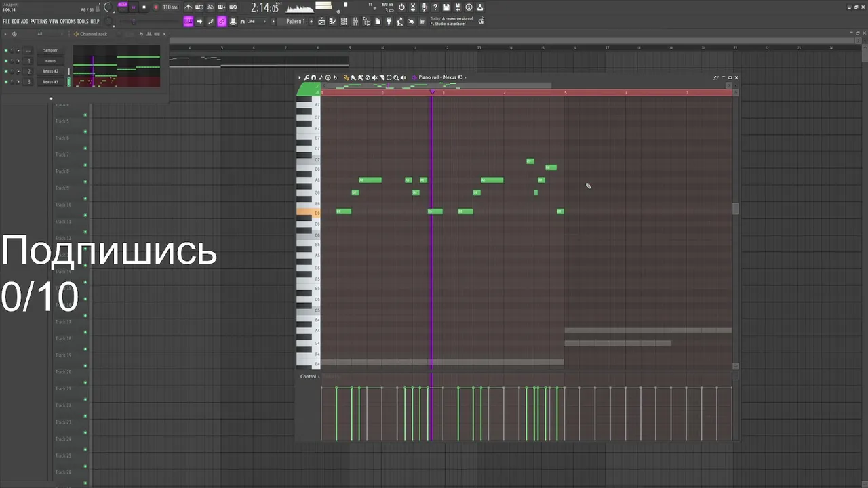This screenshot has height=488, width=868.
Task: Select the piano roll selection tool
Action: pos(389,77)
